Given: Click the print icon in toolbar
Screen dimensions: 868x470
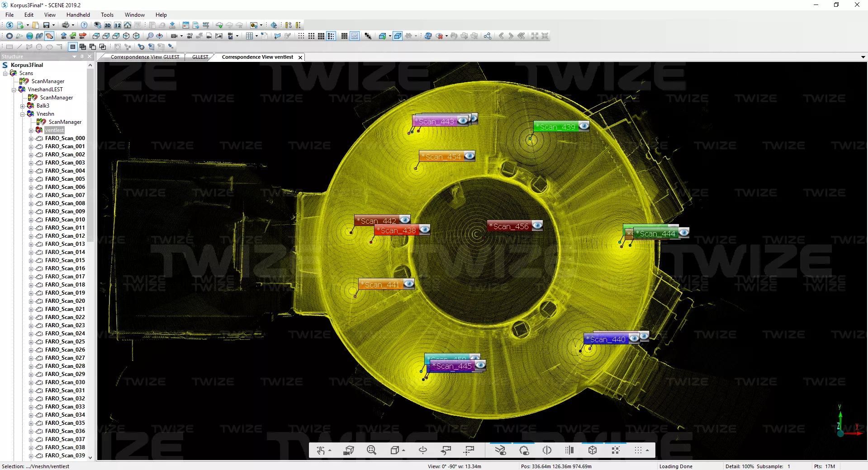Looking at the screenshot, I should (66, 25).
